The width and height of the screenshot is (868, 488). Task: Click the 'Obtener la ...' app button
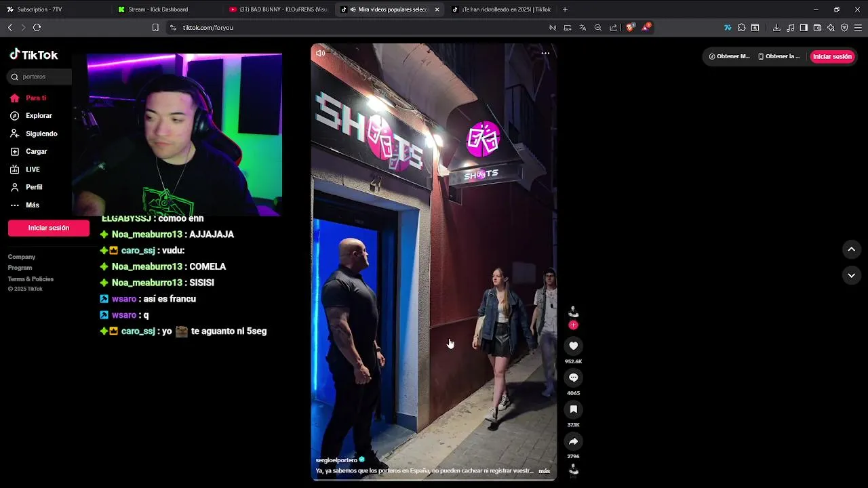click(x=779, y=56)
